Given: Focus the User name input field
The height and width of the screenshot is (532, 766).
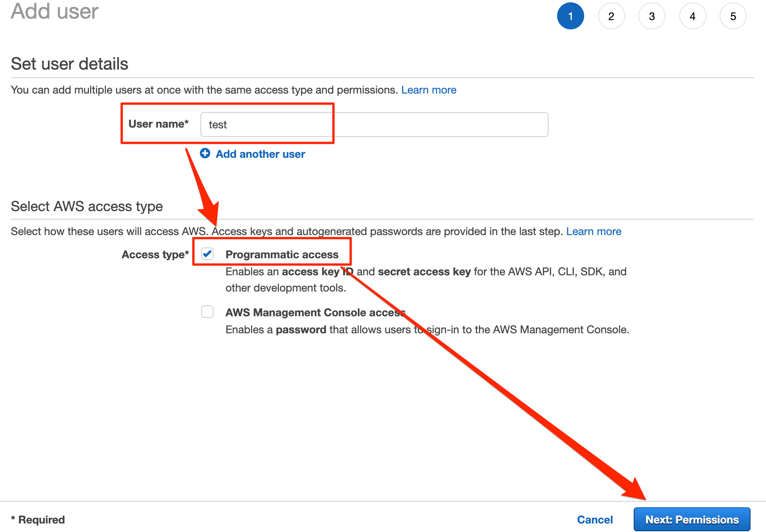Looking at the screenshot, I should (374, 124).
